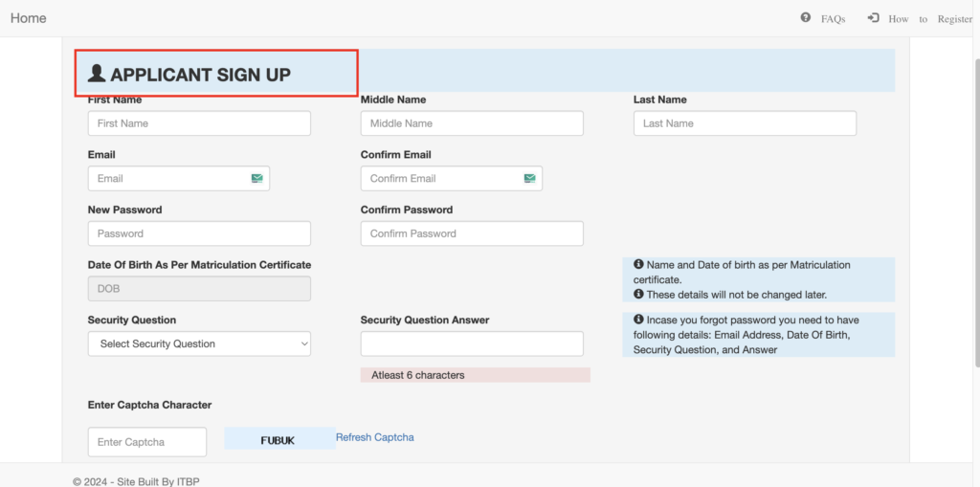980x487 pixels.
Task: Open the FAQs menu item
Action: point(834,19)
